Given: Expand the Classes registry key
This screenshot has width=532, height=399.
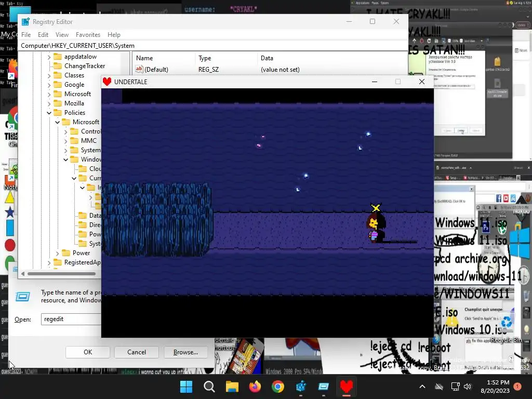Looking at the screenshot, I should tap(49, 76).
